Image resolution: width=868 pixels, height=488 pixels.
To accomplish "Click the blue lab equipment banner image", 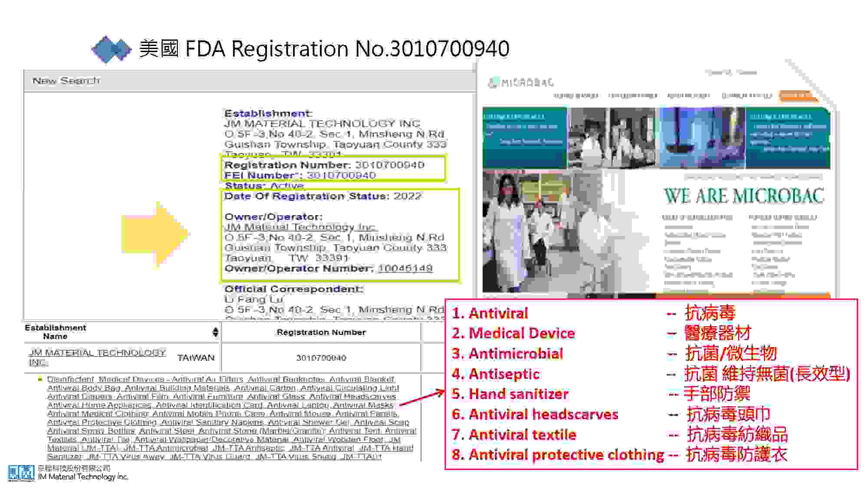I will [x=702, y=137].
